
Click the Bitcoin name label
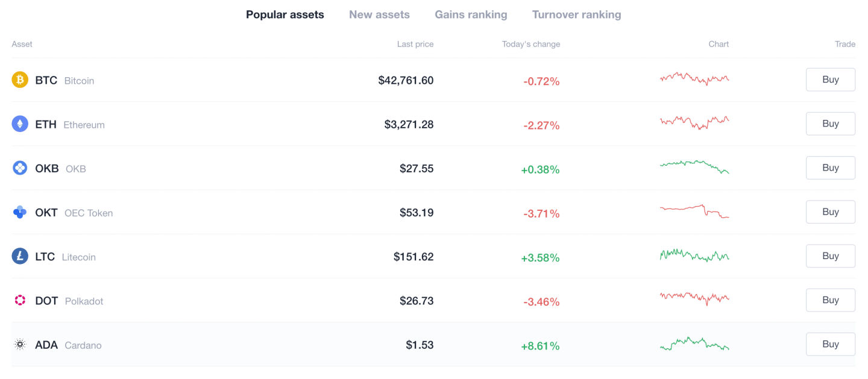[x=79, y=81]
